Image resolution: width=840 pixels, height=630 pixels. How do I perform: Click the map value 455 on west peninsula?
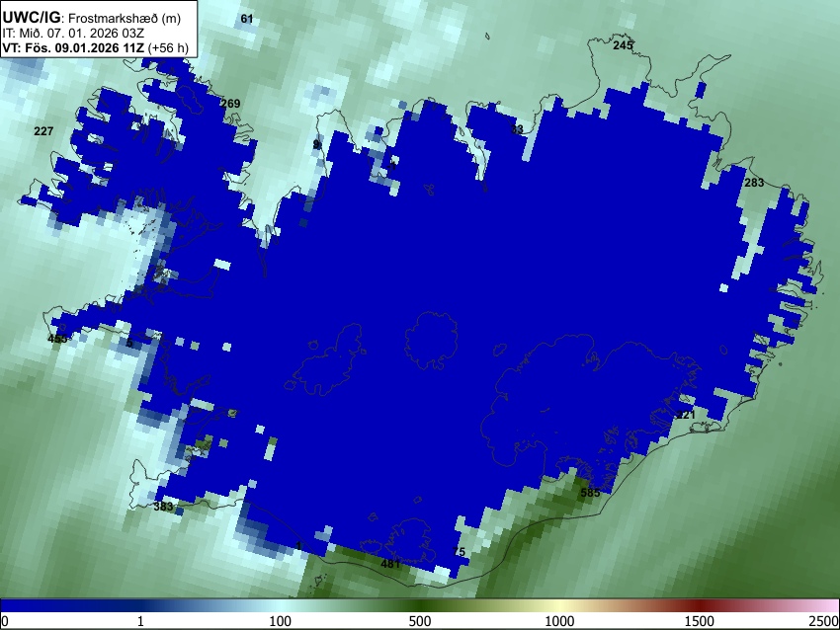point(57,339)
